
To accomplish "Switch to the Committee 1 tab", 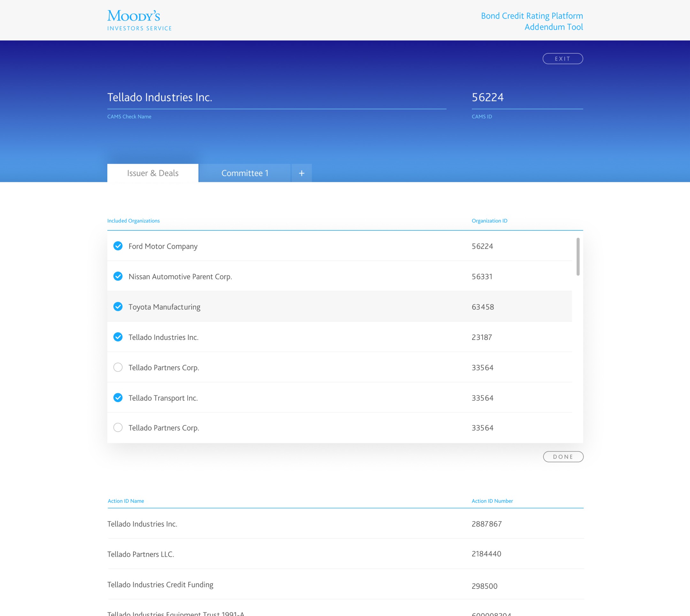I will click(245, 173).
